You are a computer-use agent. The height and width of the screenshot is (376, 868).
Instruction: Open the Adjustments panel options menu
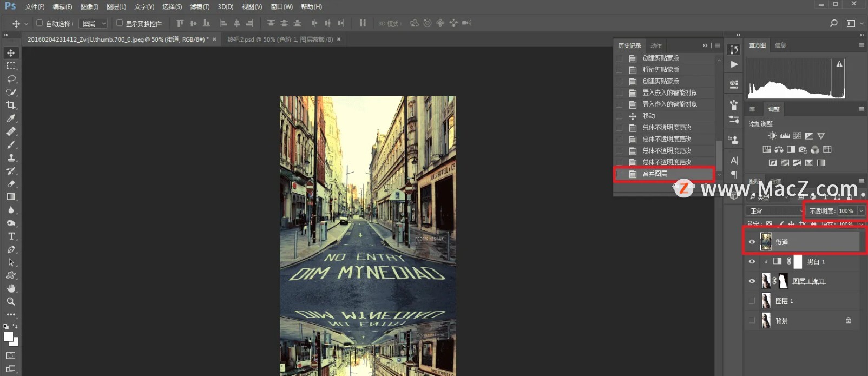861,109
